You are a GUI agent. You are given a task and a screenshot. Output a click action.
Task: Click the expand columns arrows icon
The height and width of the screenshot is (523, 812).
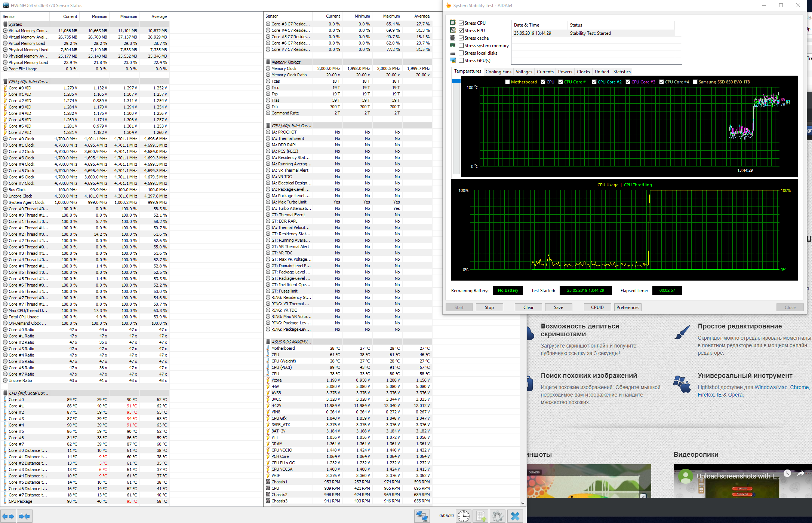pos(8,516)
